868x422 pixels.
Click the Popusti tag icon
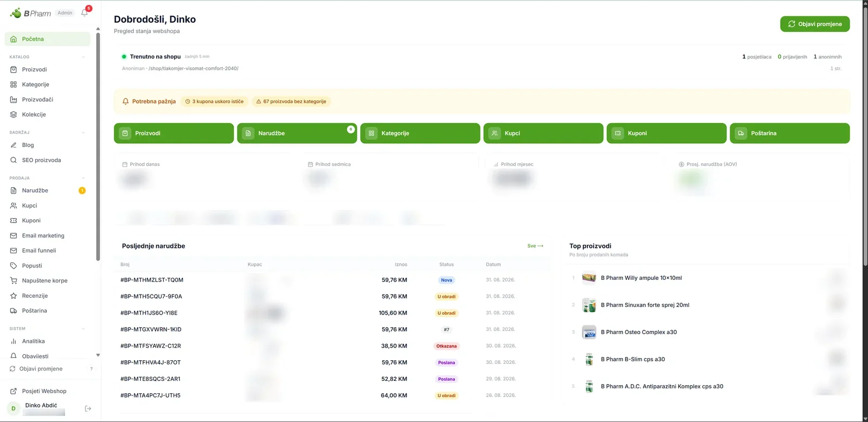pos(14,266)
